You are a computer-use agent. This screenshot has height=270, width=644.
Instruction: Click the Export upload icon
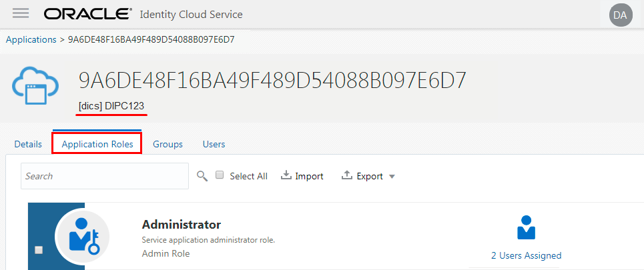click(x=347, y=175)
